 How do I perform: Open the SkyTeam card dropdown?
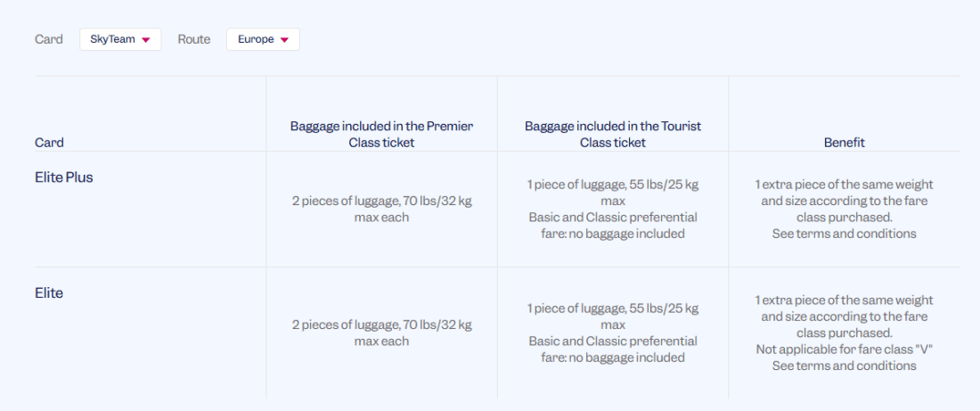[x=119, y=39]
